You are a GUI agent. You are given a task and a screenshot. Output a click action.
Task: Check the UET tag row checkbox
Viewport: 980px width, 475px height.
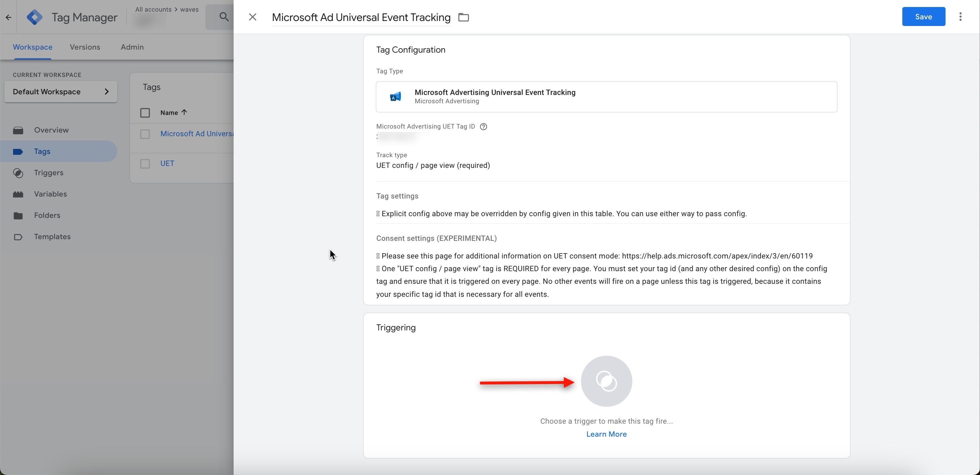[145, 164]
